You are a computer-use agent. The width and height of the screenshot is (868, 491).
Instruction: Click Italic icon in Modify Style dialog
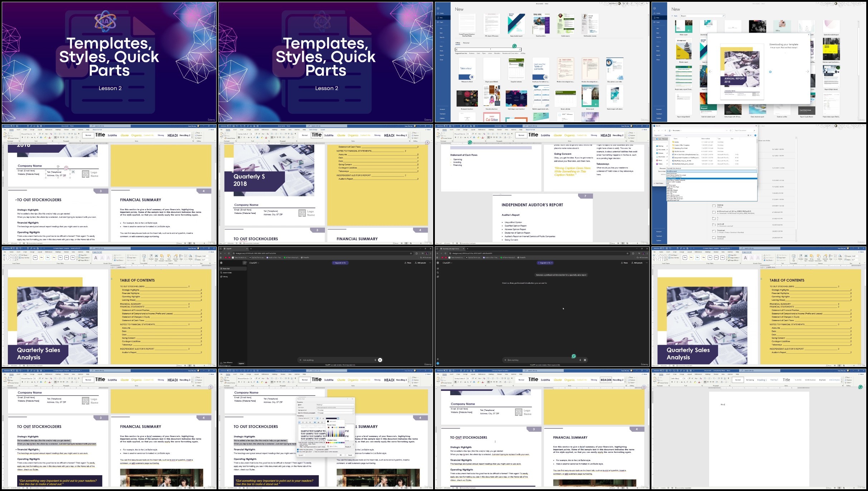pos(320,418)
